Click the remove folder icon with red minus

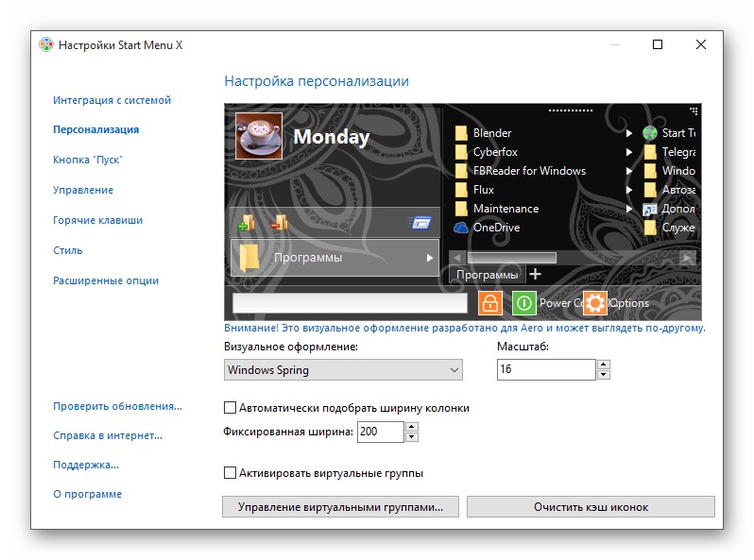pyautogui.click(x=280, y=223)
